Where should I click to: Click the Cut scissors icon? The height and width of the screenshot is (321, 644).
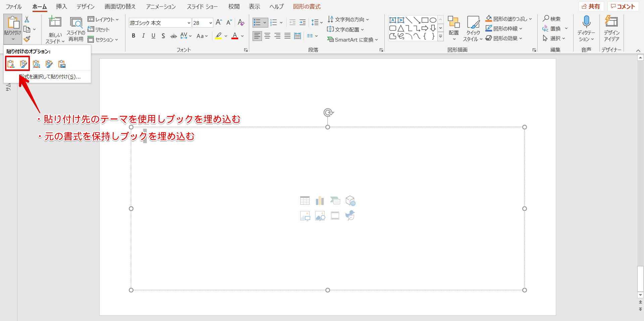[27, 19]
